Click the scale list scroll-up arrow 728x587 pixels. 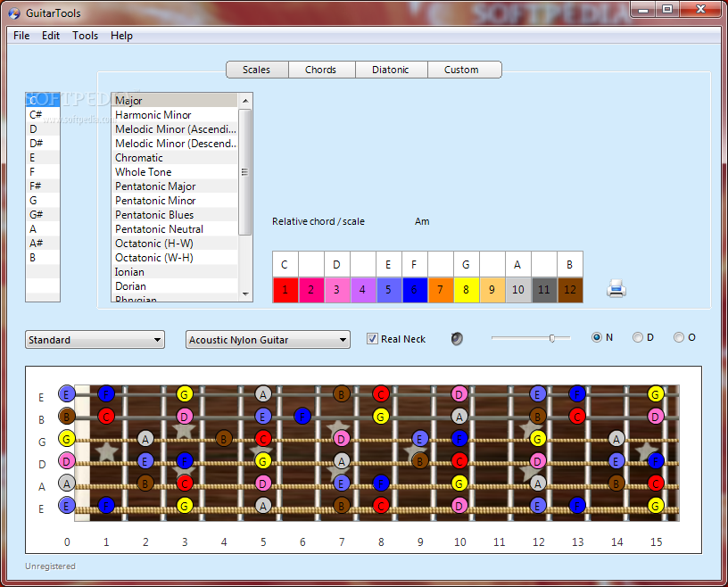coord(245,100)
